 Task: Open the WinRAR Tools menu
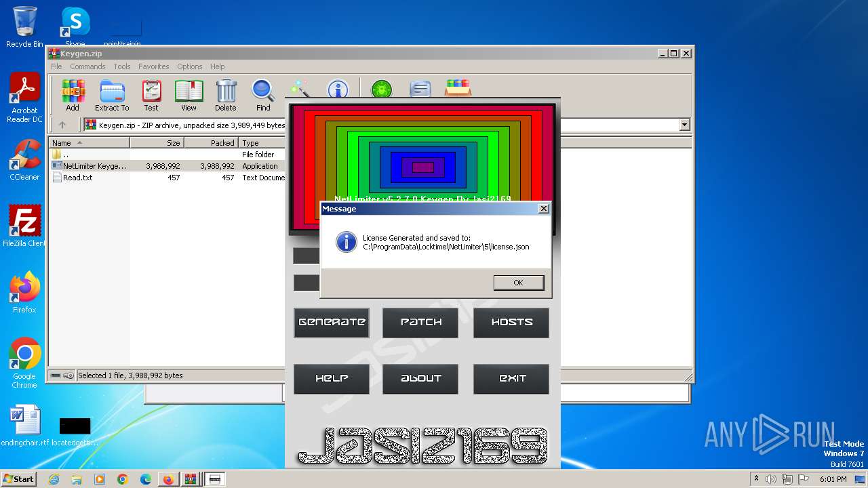tap(122, 66)
